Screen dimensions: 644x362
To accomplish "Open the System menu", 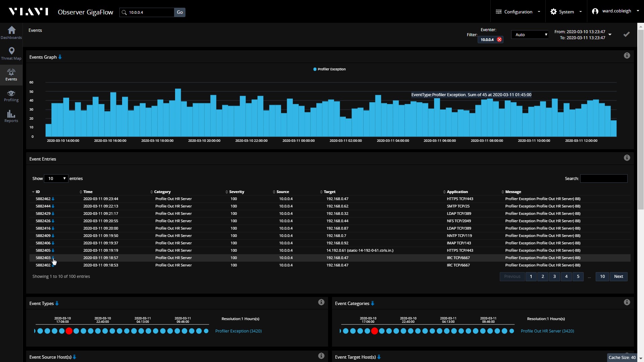I will click(x=566, y=12).
